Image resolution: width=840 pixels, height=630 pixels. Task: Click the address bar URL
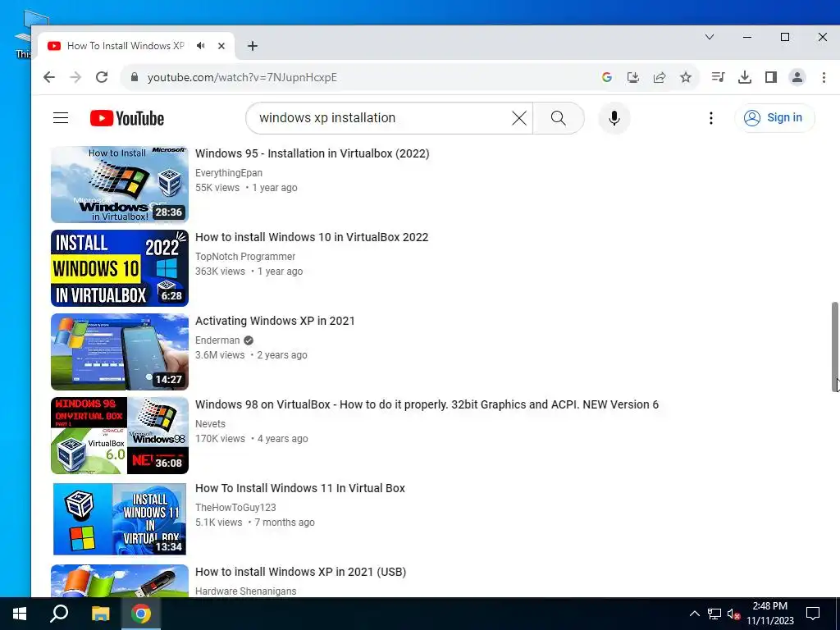point(242,77)
